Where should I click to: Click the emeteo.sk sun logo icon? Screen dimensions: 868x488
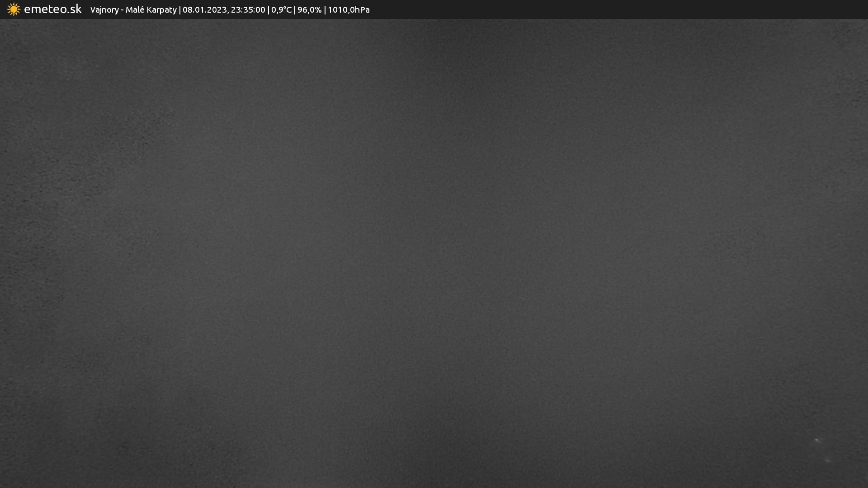[x=14, y=9]
